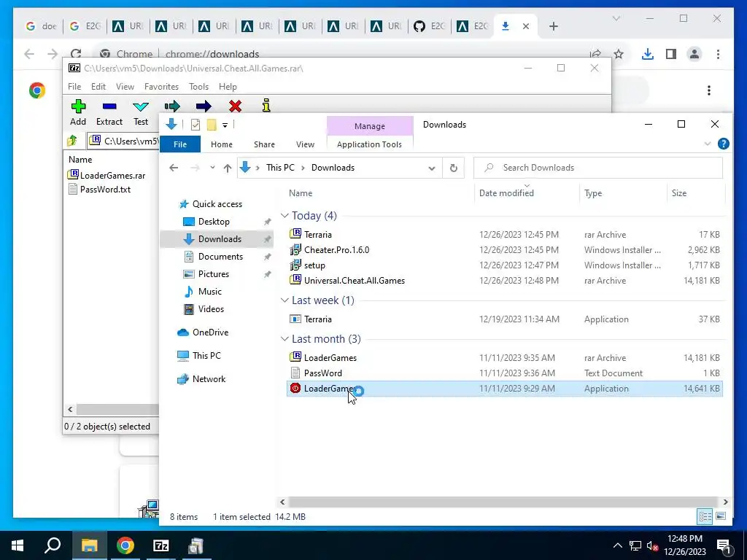Click the New Folder icon in the Explorer title bar
Image resolution: width=747 pixels, height=560 pixels.
click(212, 125)
